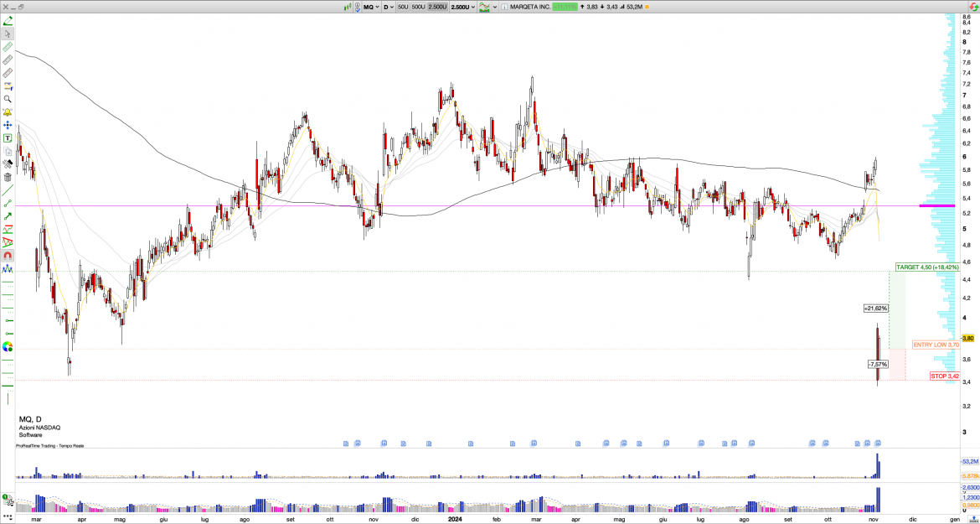Select the pencil drawing tool
The image size is (980, 524).
(x=8, y=18)
